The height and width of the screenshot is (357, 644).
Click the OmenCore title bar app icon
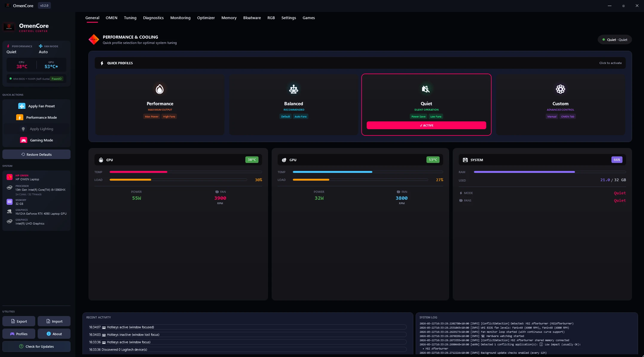[x=8, y=5]
